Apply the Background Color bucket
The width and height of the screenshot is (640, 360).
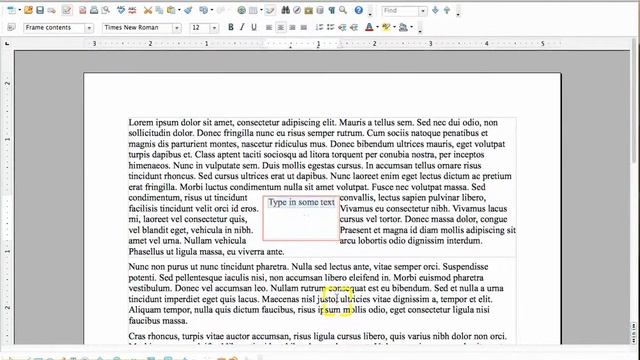(403, 27)
